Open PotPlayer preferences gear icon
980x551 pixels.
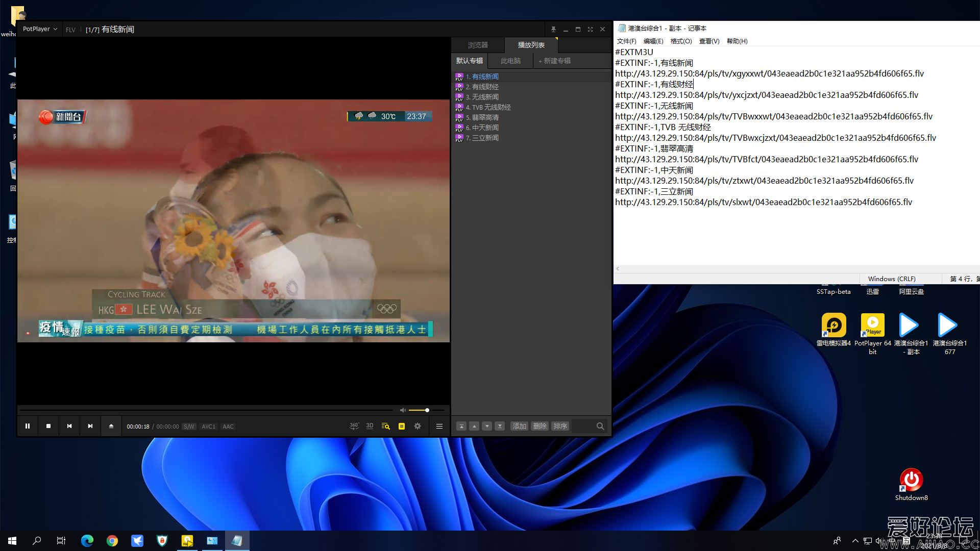point(418,426)
